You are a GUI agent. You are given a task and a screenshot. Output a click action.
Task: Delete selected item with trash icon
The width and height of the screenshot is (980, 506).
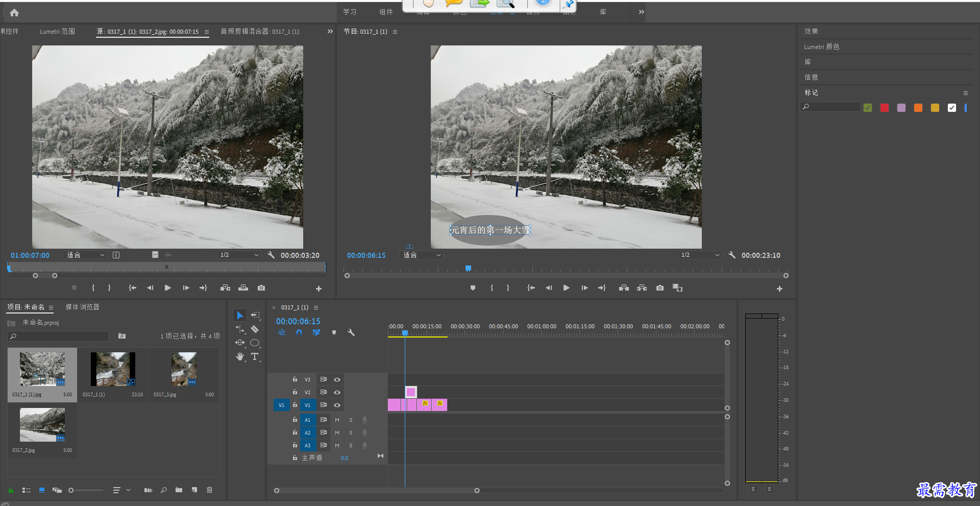[x=209, y=490]
